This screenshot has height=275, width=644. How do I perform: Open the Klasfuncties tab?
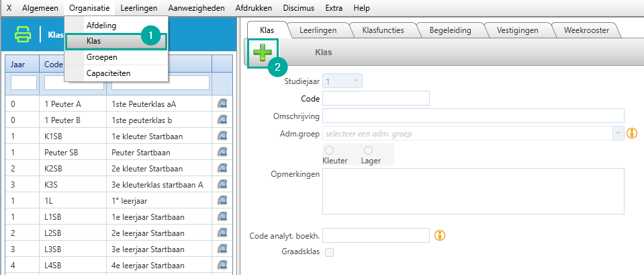coord(383,30)
